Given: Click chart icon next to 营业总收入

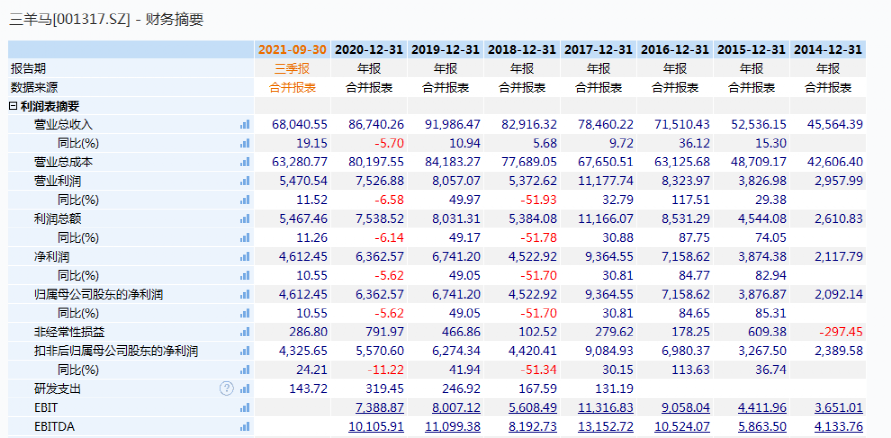Looking at the screenshot, I should (x=244, y=125).
